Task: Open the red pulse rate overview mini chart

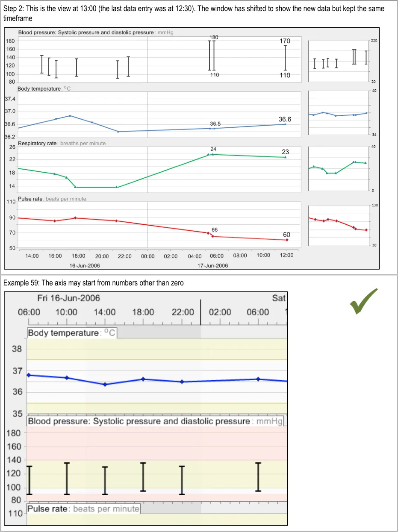Action: coord(338,225)
